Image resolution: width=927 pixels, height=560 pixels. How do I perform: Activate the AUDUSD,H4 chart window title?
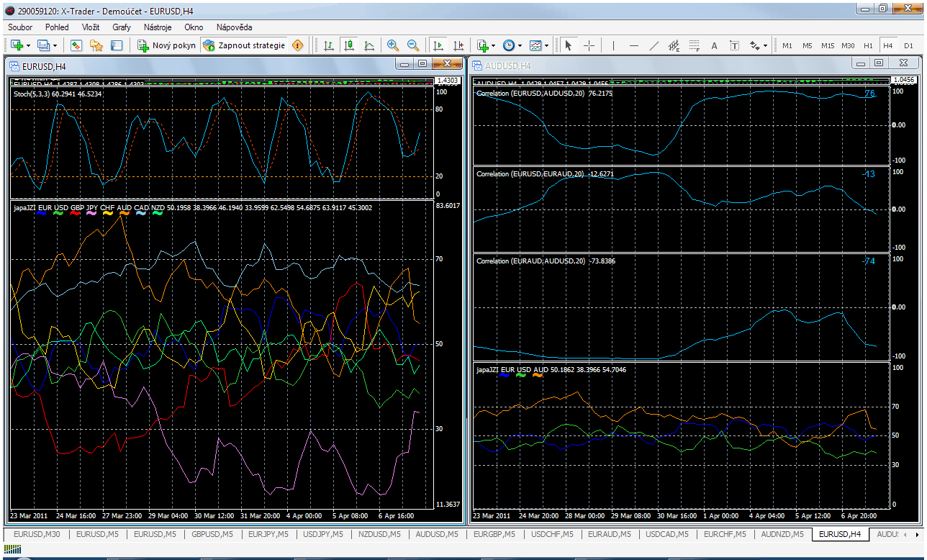[508, 66]
